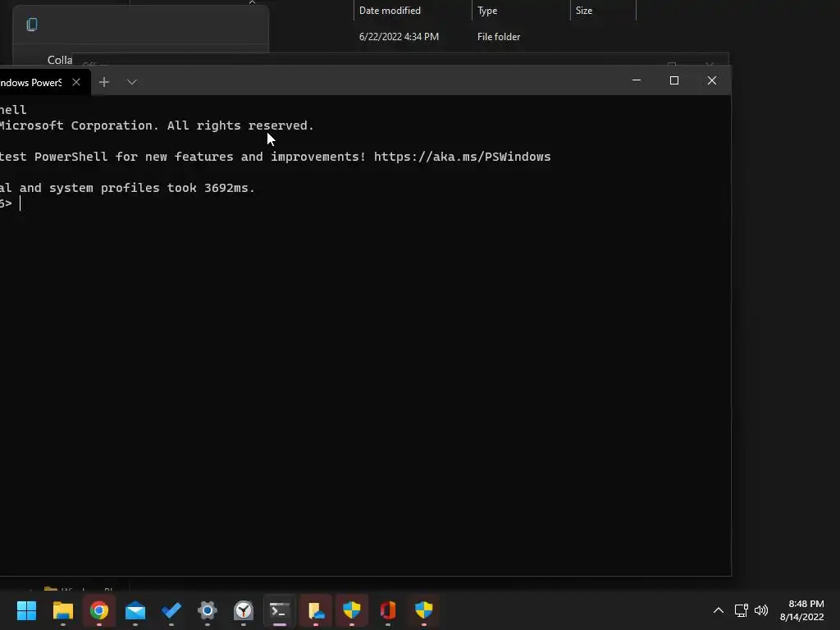
Task: Maximize the Windows Terminal window
Action: pyautogui.click(x=674, y=80)
